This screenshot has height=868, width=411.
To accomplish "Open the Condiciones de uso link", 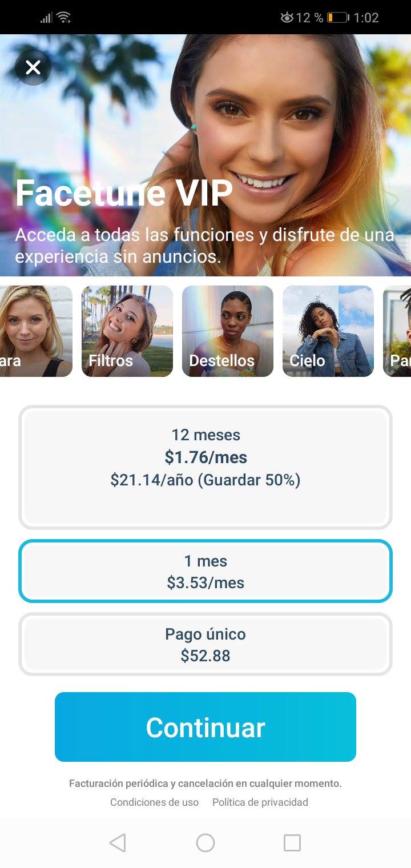I will click(x=154, y=802).
